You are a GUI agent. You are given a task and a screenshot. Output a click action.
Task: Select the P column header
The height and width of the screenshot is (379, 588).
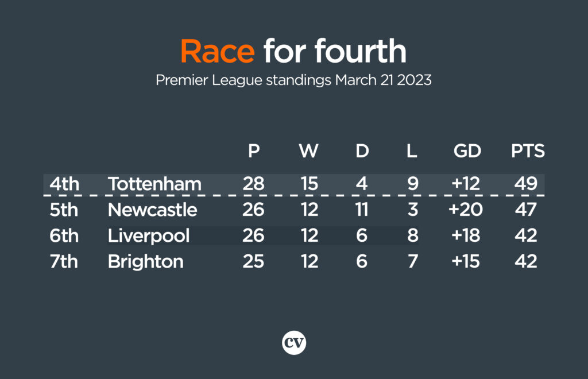click(x=254, y=150)
